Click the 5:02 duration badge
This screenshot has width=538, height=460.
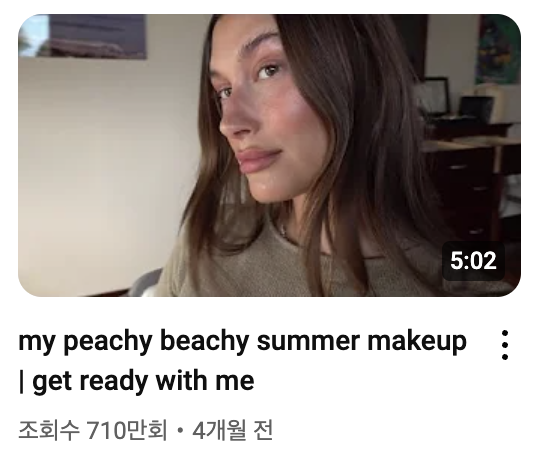[x=473, y=261]
